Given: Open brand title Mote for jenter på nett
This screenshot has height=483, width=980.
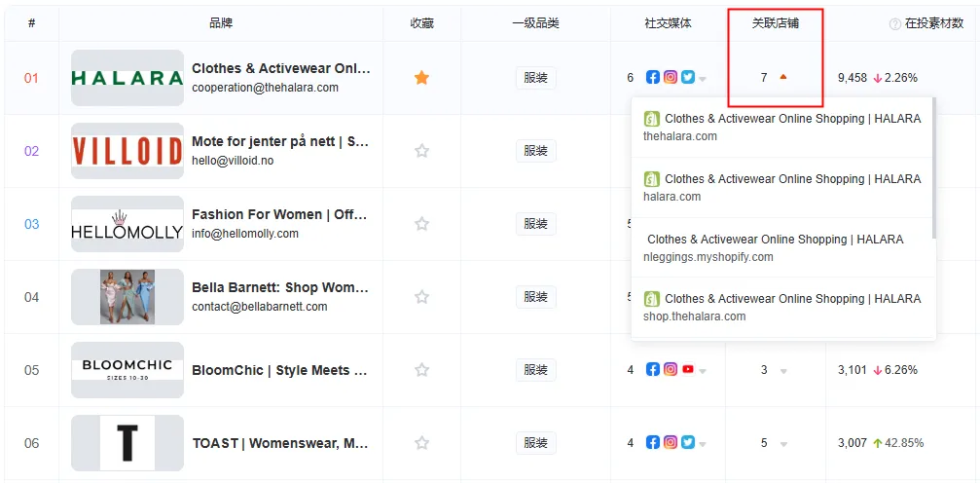Looking at the screenshot, I should coord(280,141).
